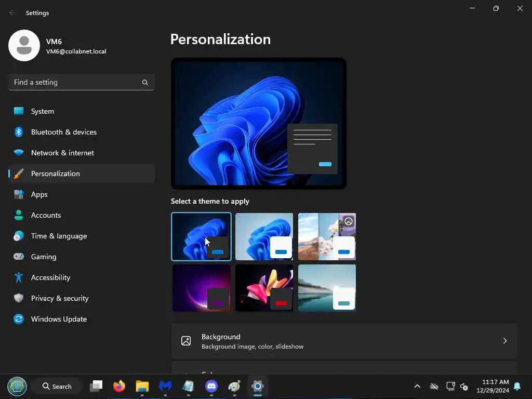Apply the purple glow theme
Screen dimensions: 532x399
tap(201, 288)
